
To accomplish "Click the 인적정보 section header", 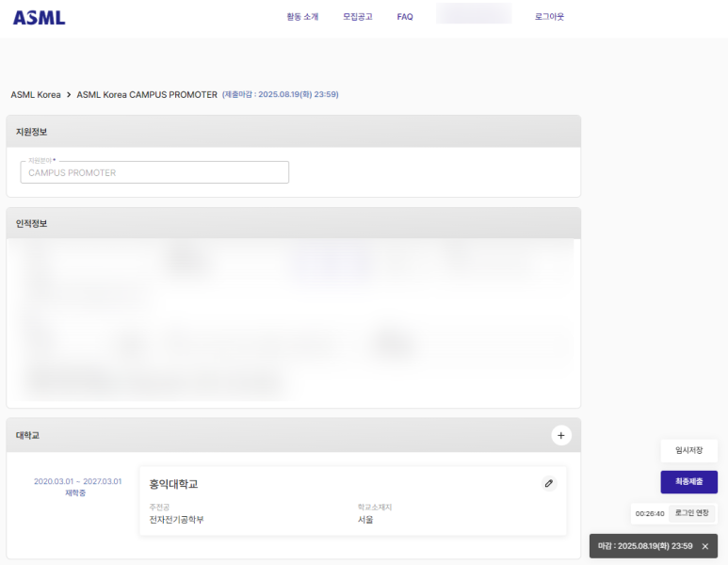I will click(x=294, y=223).
